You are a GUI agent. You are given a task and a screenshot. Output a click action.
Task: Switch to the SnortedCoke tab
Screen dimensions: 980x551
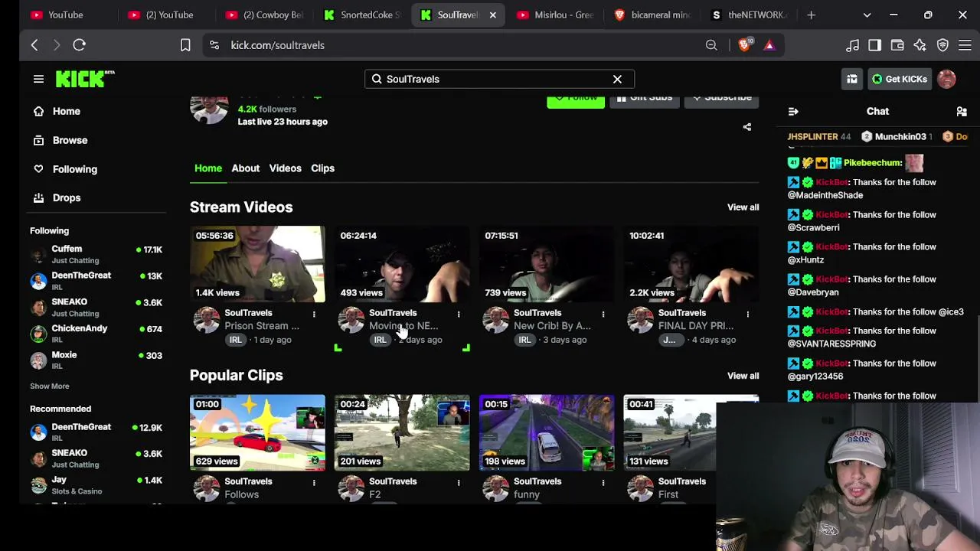click(x=361, y=15)
